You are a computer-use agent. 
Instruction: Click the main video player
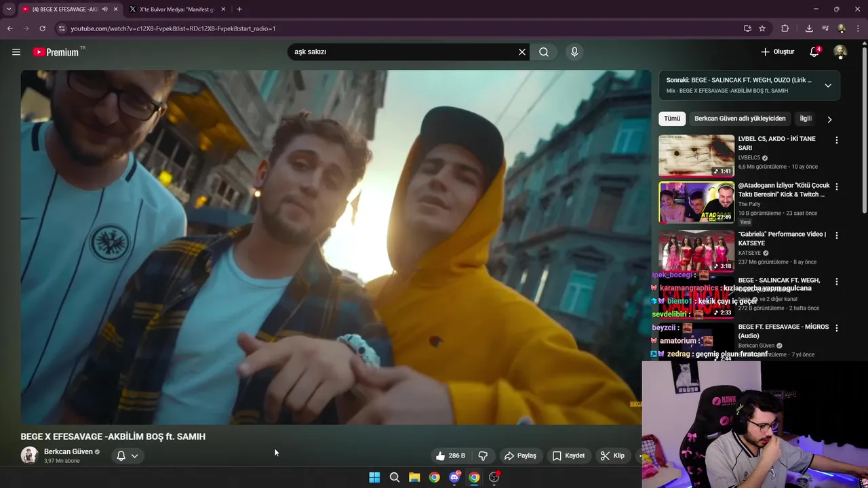point(336,247)
